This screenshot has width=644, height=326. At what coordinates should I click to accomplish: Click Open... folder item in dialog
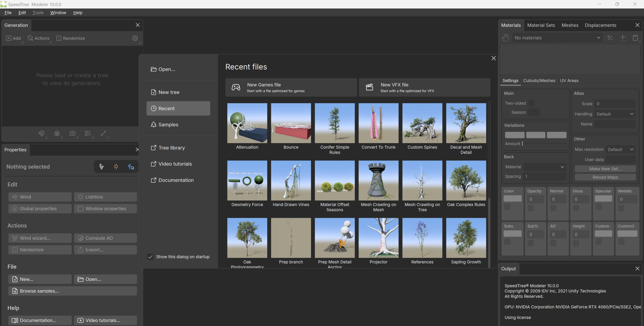pos(163,69)
